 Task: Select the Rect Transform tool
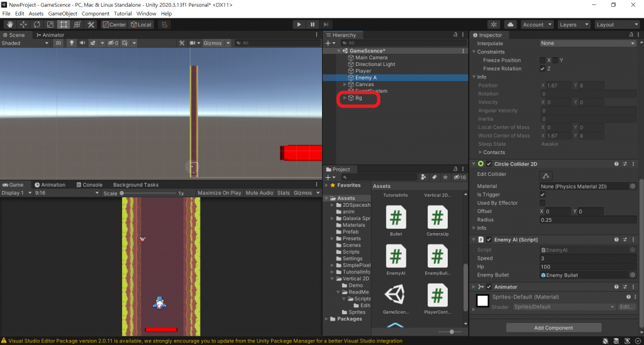[x=64, y=25]
